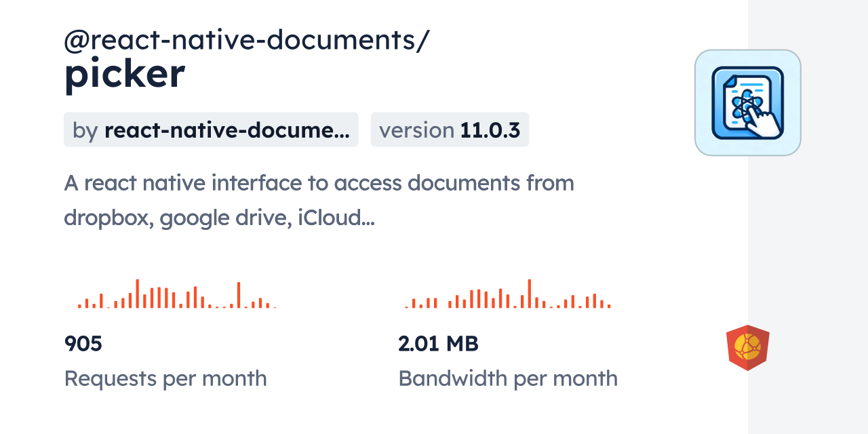Select the 2.01 MB bandwidth value
This screenshot has width=868, height=434.
coord(438,344)
